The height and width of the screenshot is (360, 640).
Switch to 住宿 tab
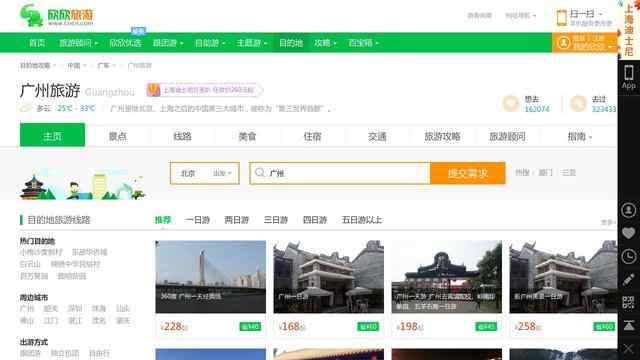point(312,136)
